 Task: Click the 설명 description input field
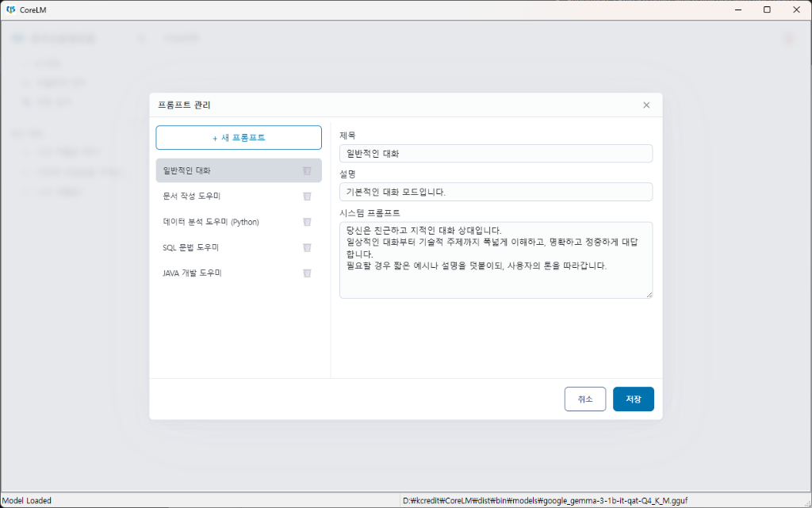click(x=496, y=191)
